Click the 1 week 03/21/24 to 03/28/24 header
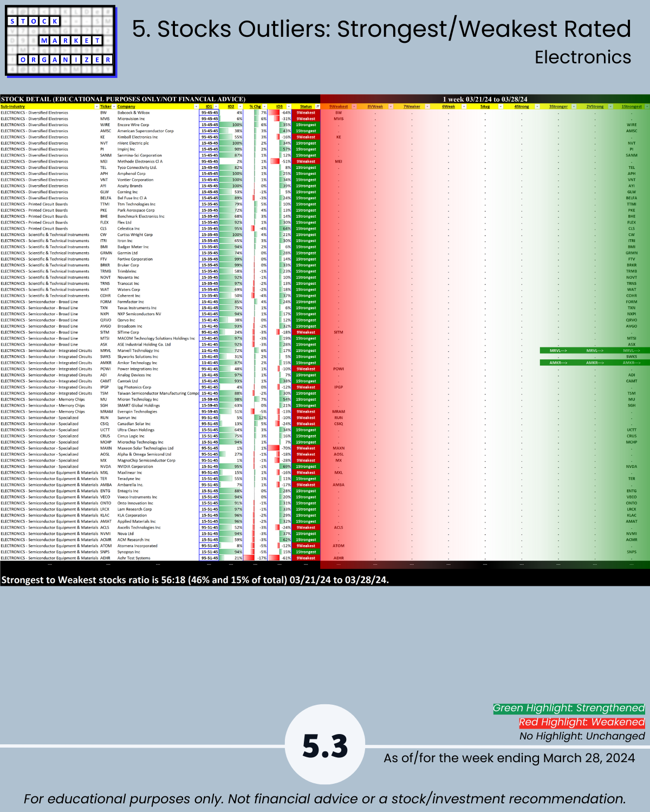 click(485, 99)
